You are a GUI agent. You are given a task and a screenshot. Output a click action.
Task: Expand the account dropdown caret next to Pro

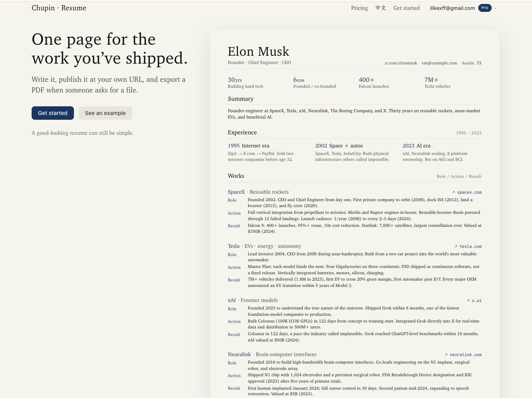(x=495, y=8)
